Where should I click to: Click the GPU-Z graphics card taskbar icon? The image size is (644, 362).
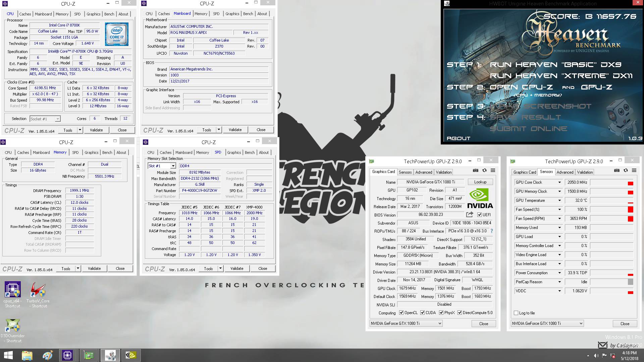[89, 355]
